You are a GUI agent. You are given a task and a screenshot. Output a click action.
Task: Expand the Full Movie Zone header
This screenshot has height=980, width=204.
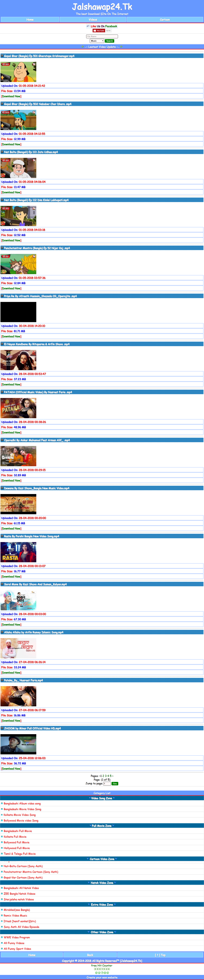point(102,826)
